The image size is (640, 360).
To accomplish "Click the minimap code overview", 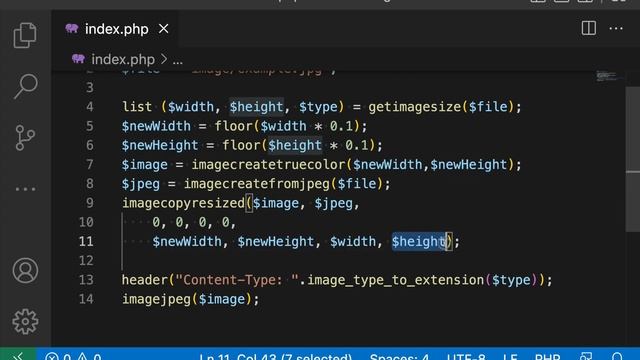I will (608, 76).
